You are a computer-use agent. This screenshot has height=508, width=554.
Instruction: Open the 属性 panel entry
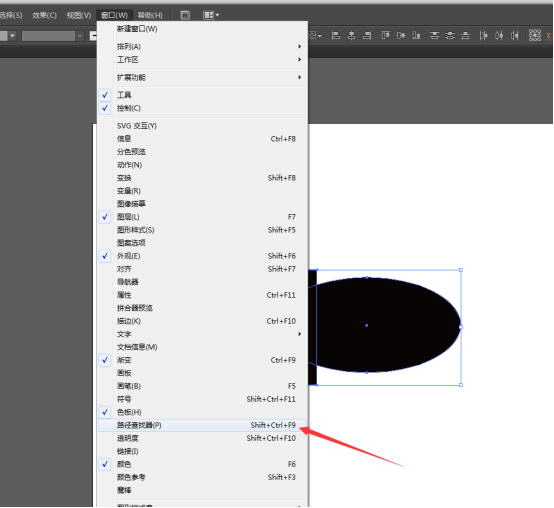coord(203,295)
